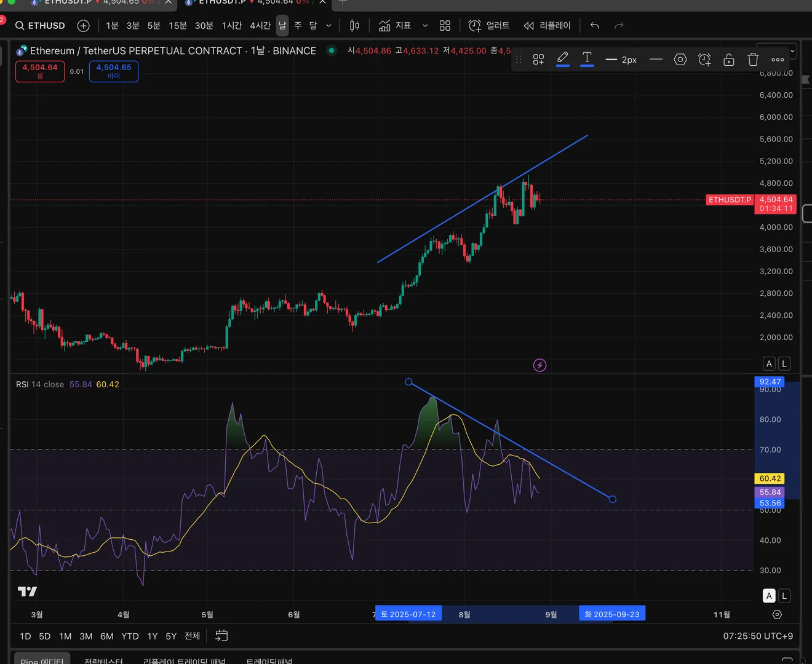The image size is (812, 664).
Task: Open the ETHUSD symbol search
Action: (x=40, y=26)
